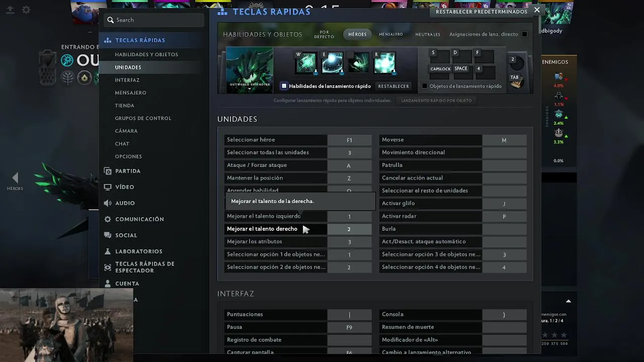Select the W ability icon of Outworld Destroyer
Screen dimensions: 644x362
[306, 63]
